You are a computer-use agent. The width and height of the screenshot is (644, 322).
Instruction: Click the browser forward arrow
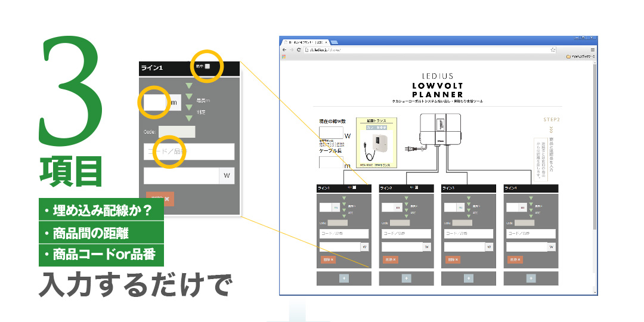(291, 49)
